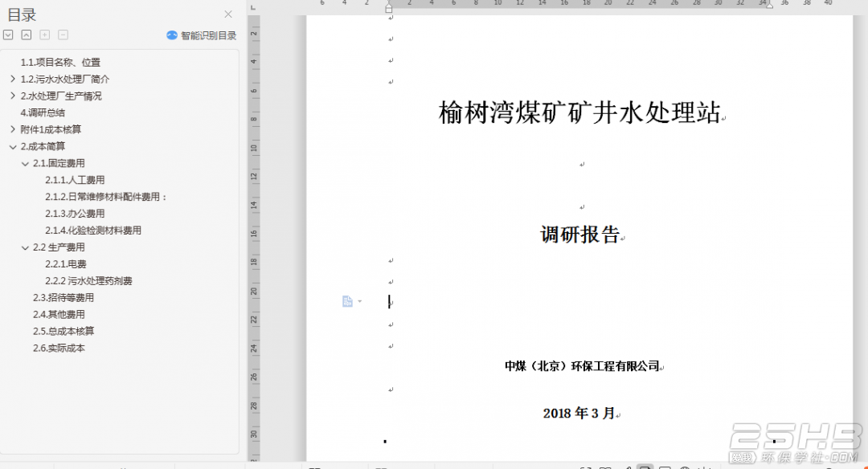868x469 pixels.
Task: Open the 附件1成本核算 heading
Action: point(51,129)
